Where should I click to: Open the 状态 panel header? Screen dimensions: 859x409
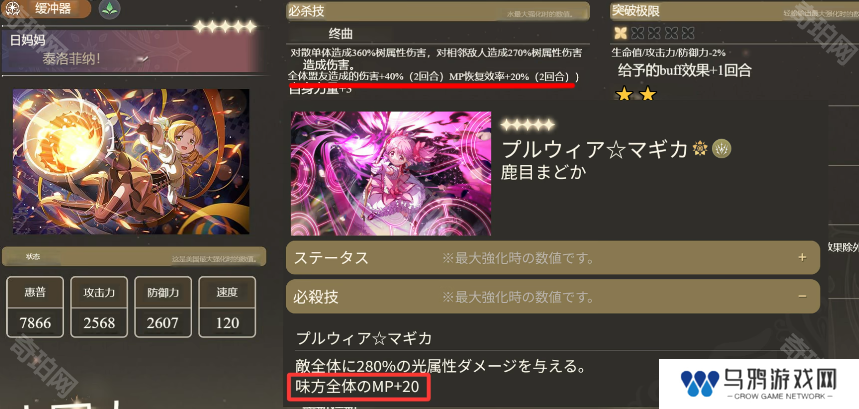(x=134, y=256)
